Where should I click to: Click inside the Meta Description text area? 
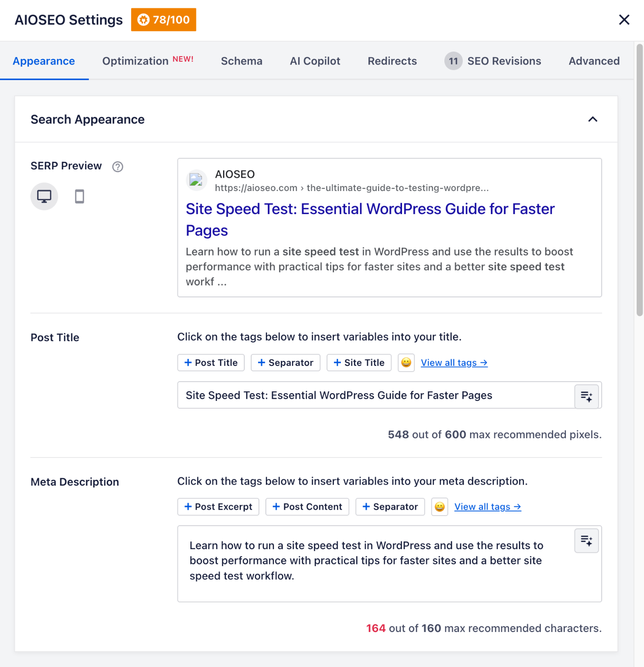pyautogui.click(x=390, y=564)
